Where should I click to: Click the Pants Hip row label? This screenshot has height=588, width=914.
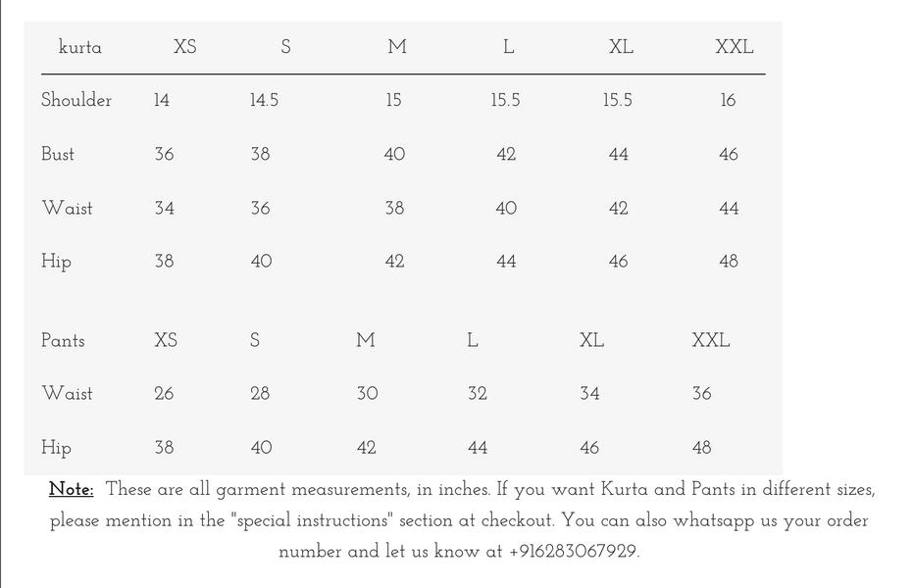click(x=56, y=448)
